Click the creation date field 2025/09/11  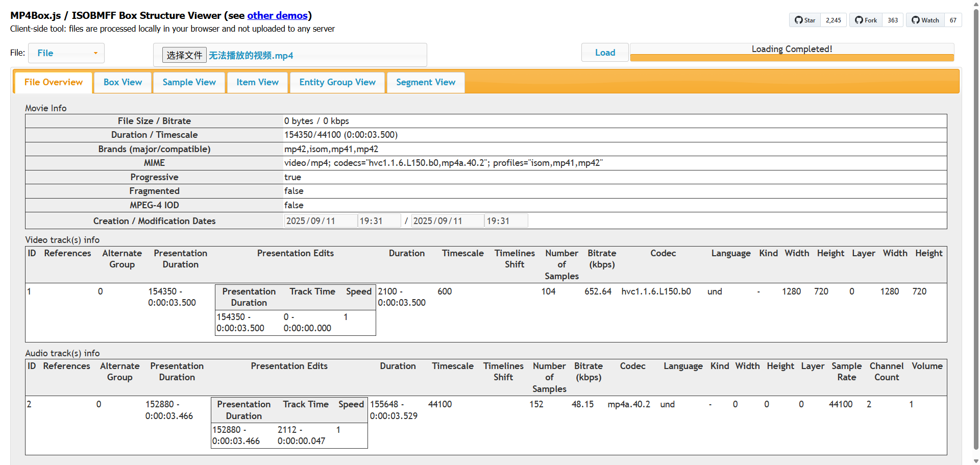coord(321,221)
